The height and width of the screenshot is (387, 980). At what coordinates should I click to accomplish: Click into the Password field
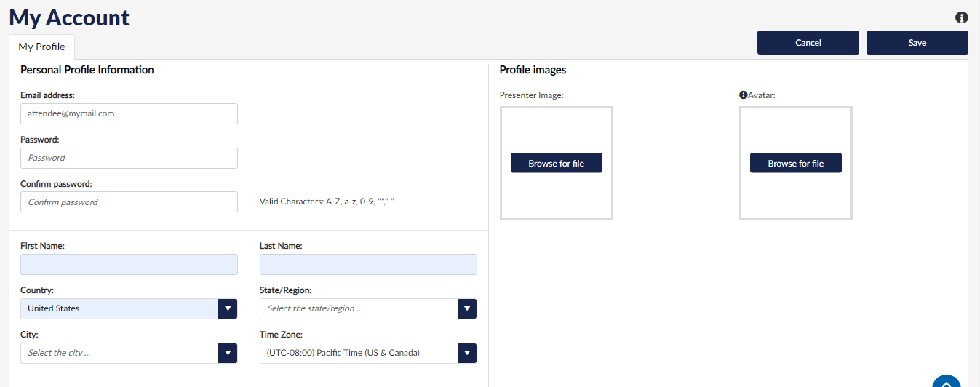(129, 158)
